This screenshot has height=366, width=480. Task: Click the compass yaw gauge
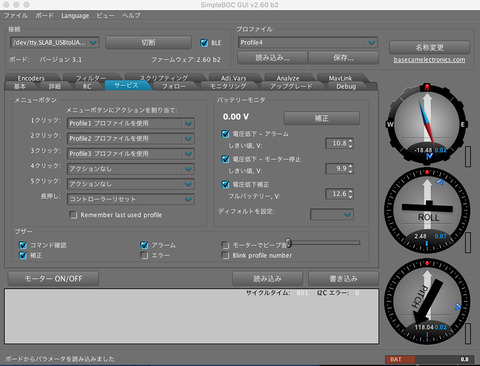coord(427,124)
